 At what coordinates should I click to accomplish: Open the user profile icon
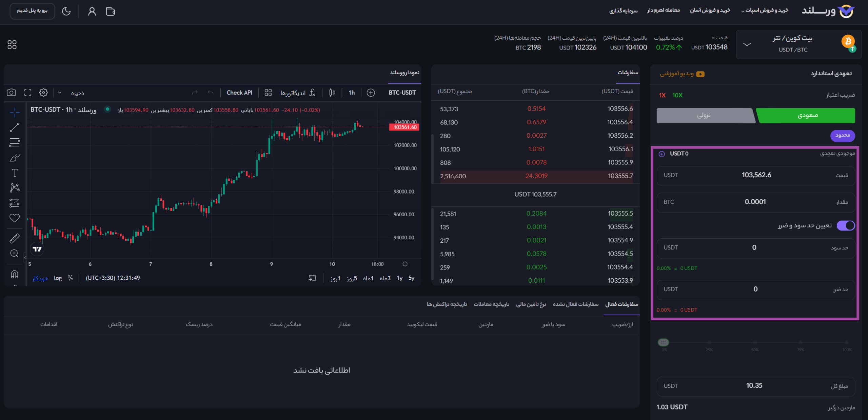(92, 12)
